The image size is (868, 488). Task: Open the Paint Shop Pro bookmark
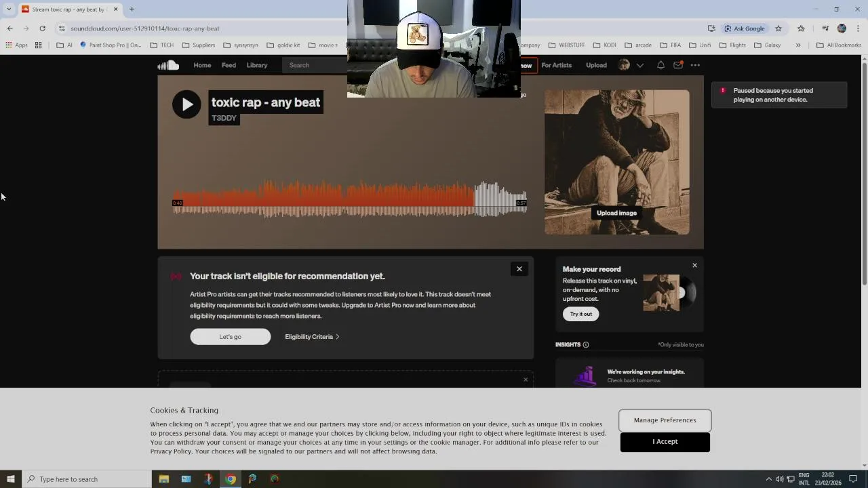click(x=111, y=45)
